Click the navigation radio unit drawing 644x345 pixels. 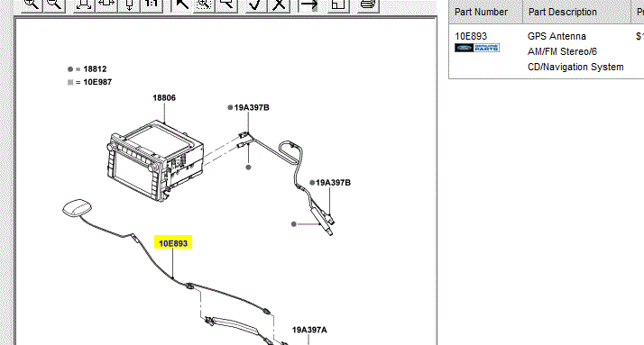click(155, 160)
